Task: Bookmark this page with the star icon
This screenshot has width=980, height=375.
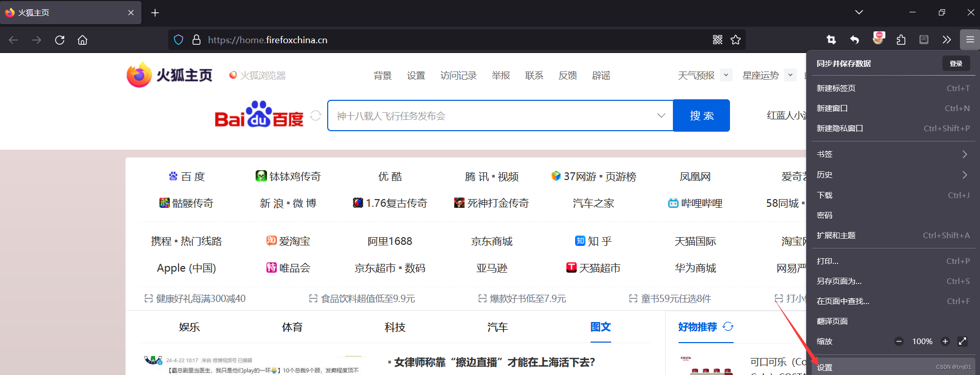Action: [x=736, y=40]
